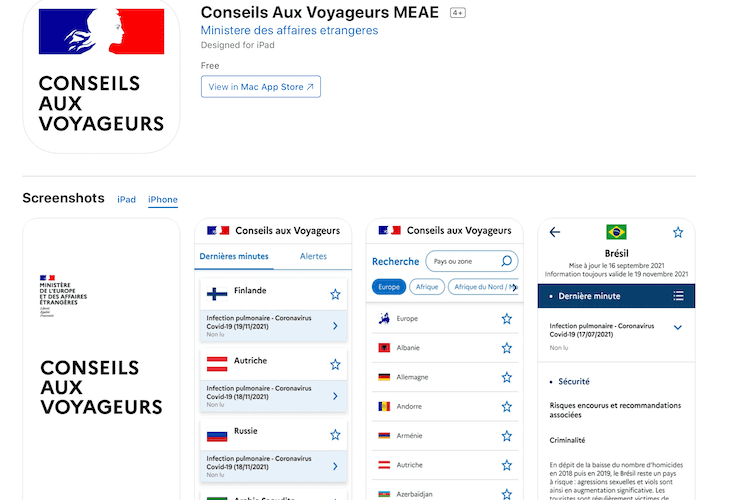Screen dimensions: 745x500
Task: Advance the region chips with the right arrow
Action: point(515,287)
